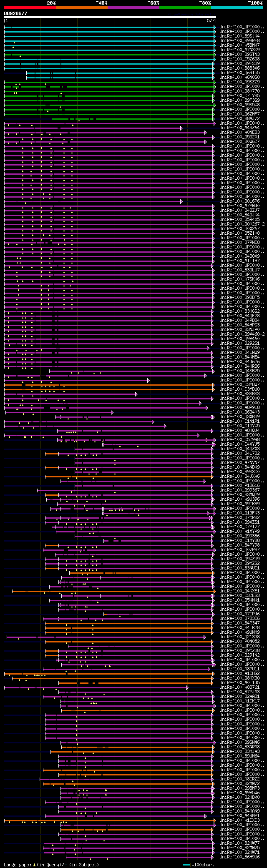Open hit UniRef100_Q016P6
This screenshot has width=267, height=868.
(x=239, y=201)
